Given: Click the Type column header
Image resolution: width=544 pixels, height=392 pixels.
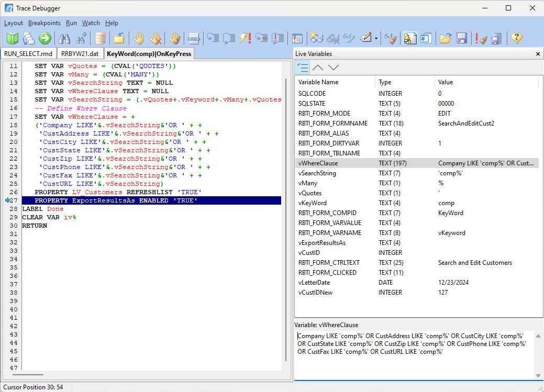Looking at the screenshot, I should coord(405,82).
